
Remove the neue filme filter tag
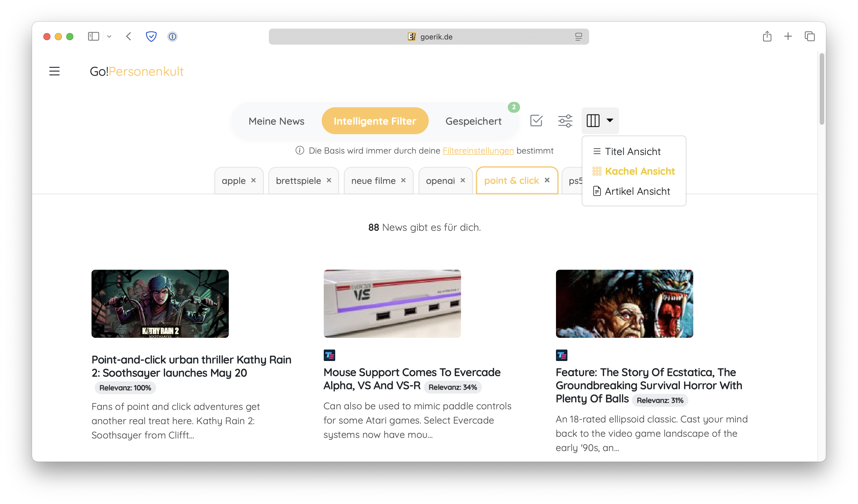click(x=403, y=180)
